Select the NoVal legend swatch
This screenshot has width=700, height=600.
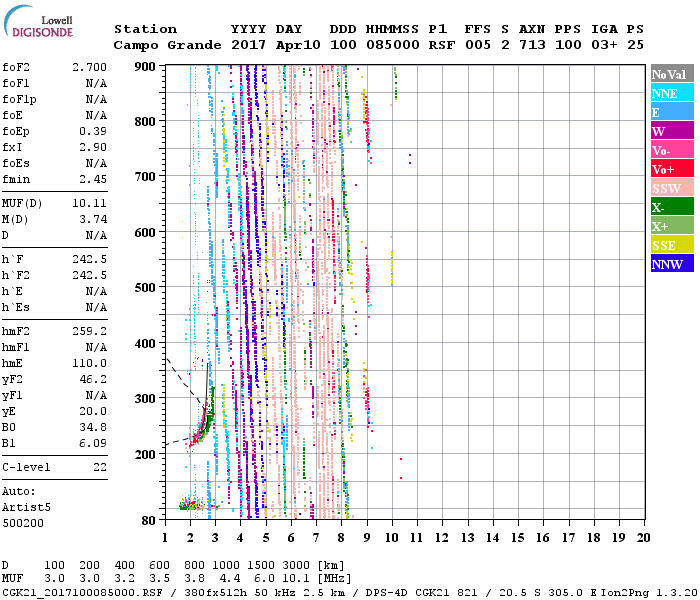[670, 74]
